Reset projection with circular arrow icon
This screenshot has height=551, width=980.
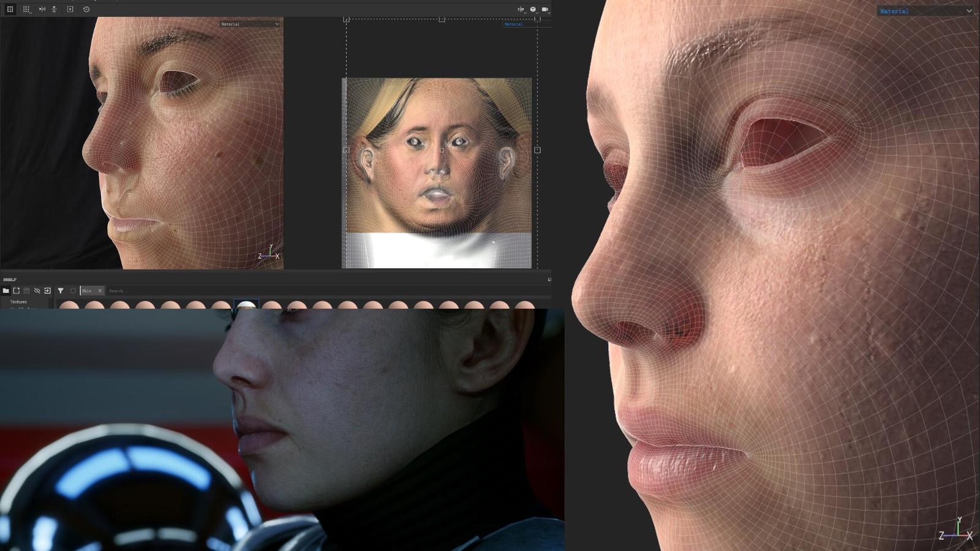86,9
